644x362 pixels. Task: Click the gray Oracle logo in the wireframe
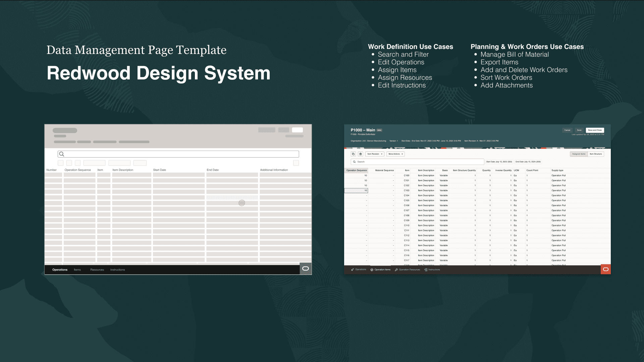(x=306, y=268)
